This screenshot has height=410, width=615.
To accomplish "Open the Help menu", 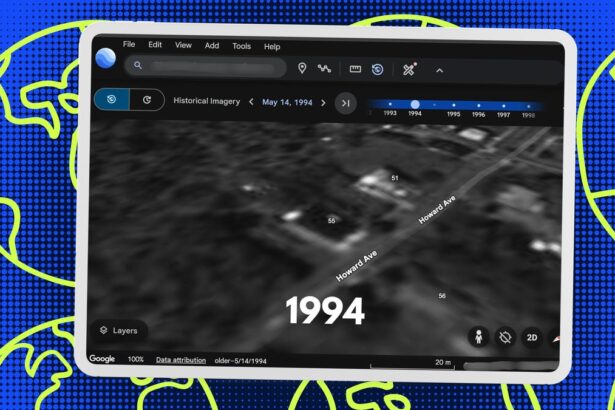I will (272, 47).
